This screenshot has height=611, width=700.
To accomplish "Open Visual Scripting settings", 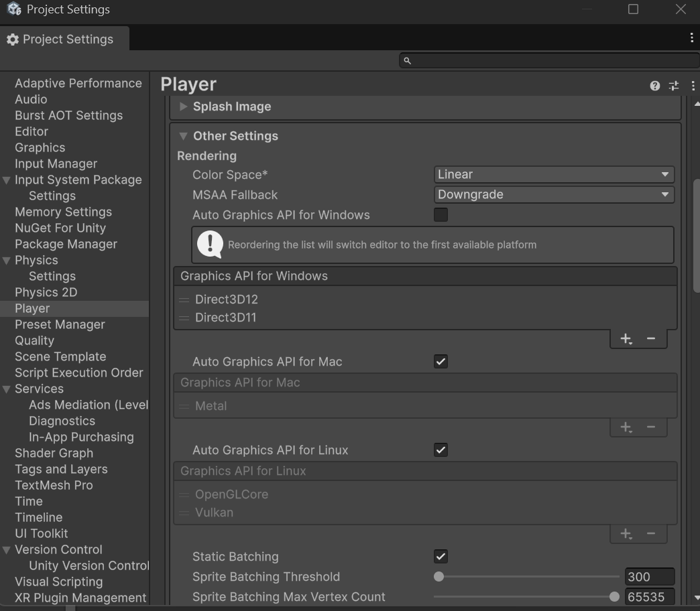I will (58, 582).
